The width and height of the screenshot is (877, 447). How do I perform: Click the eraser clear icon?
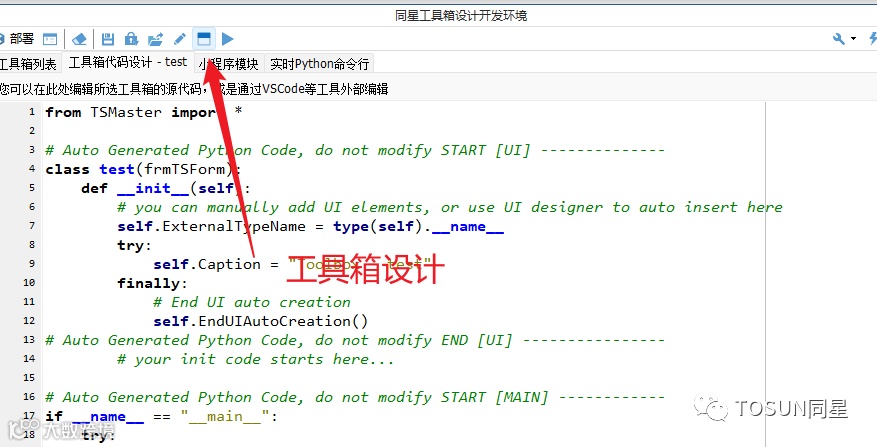79,39
